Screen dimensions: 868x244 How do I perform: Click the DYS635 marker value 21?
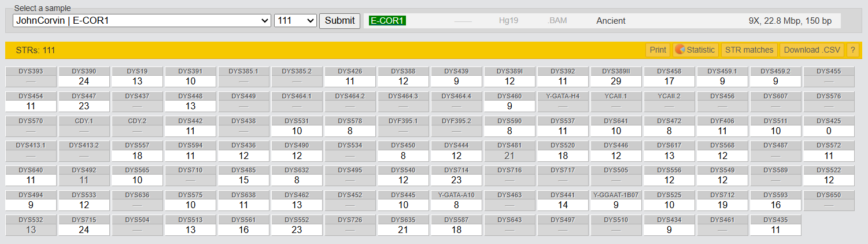click(x=403, y=231)
